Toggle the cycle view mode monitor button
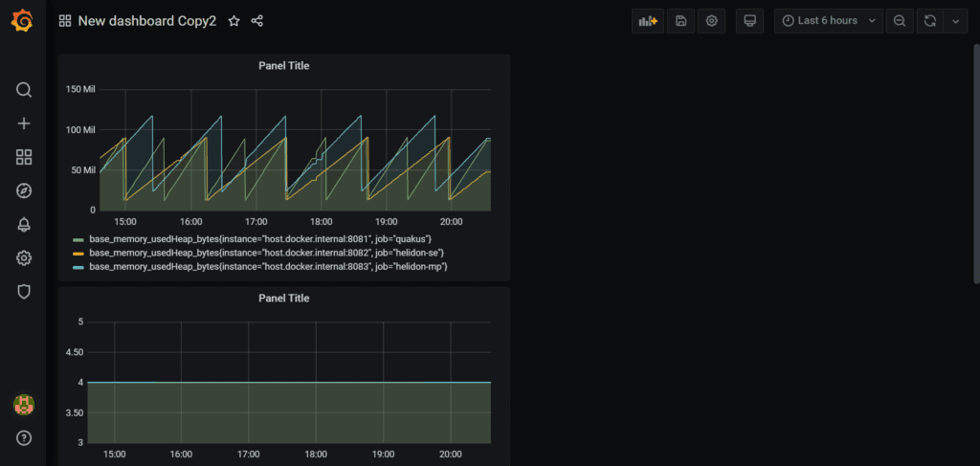The width and height of the screenshot is (980, 466). coord(749,21)
